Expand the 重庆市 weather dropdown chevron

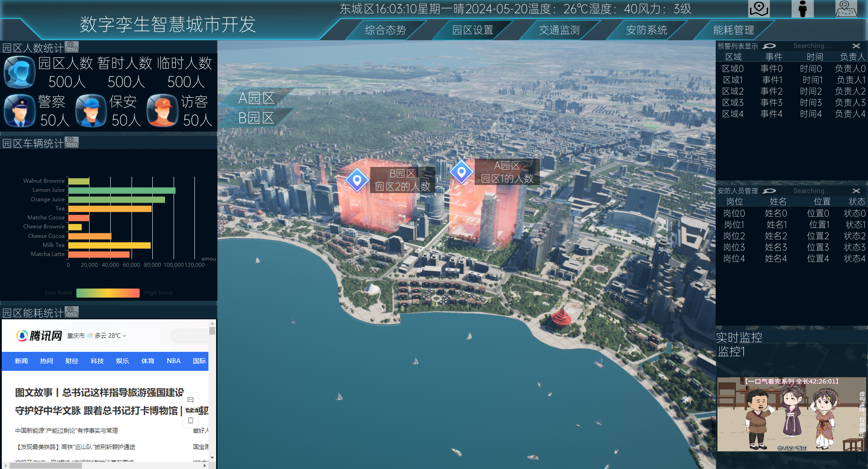click(124, 336)
